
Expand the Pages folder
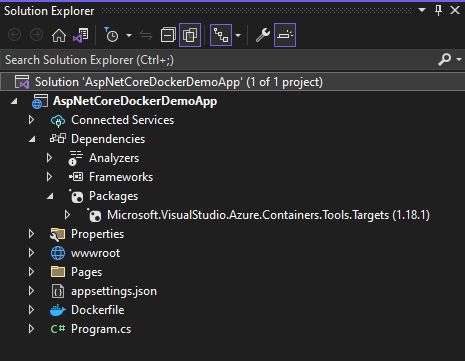tap(31, 272)
